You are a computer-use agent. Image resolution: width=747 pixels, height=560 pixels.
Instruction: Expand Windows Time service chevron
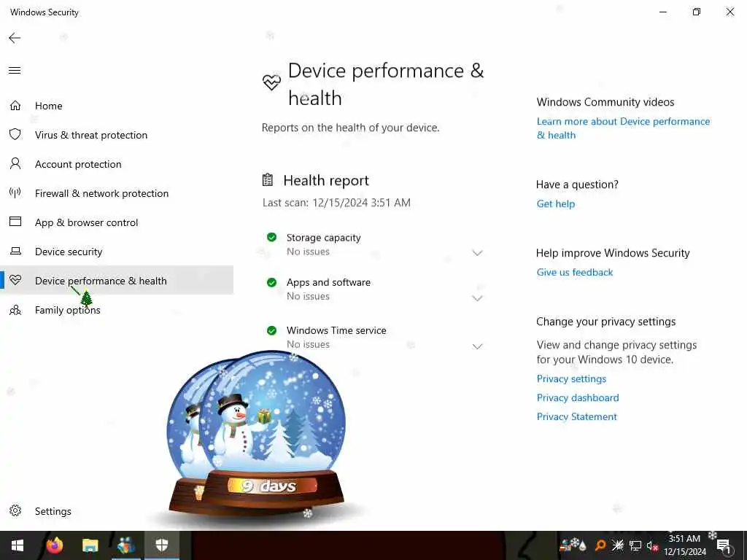pyautogui.click(x=477, y=346)
